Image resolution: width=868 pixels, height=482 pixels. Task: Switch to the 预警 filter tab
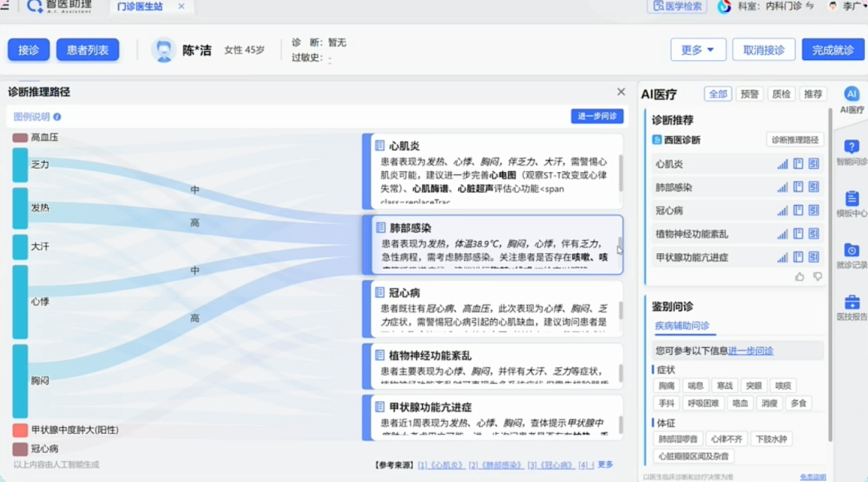coord(749,94)
